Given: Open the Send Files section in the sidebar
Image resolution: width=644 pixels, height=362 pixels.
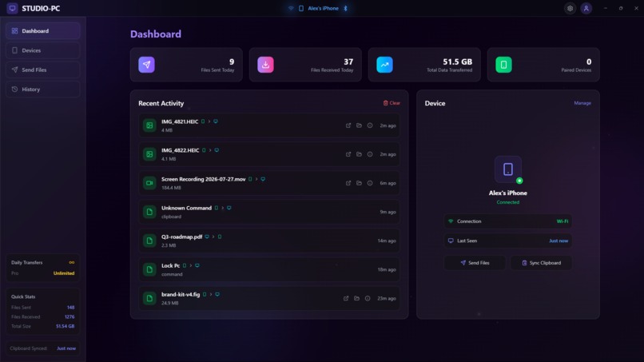Looking at the screenshot, I should (42, 70).
